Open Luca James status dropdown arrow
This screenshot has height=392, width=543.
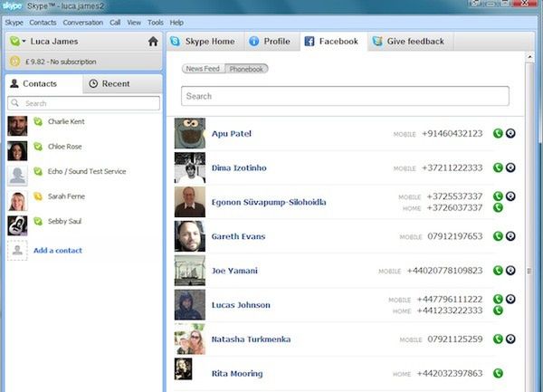(x=24, y=42)
